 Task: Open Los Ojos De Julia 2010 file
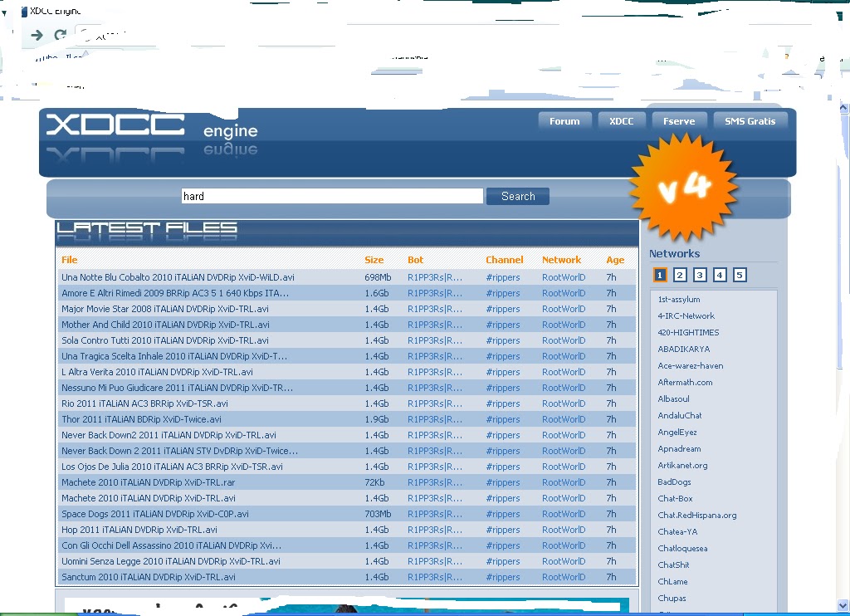(172, 467)
